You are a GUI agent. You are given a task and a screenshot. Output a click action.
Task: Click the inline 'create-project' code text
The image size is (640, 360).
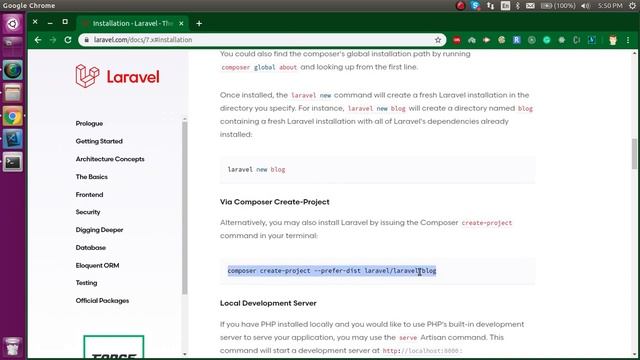[487, 223]
